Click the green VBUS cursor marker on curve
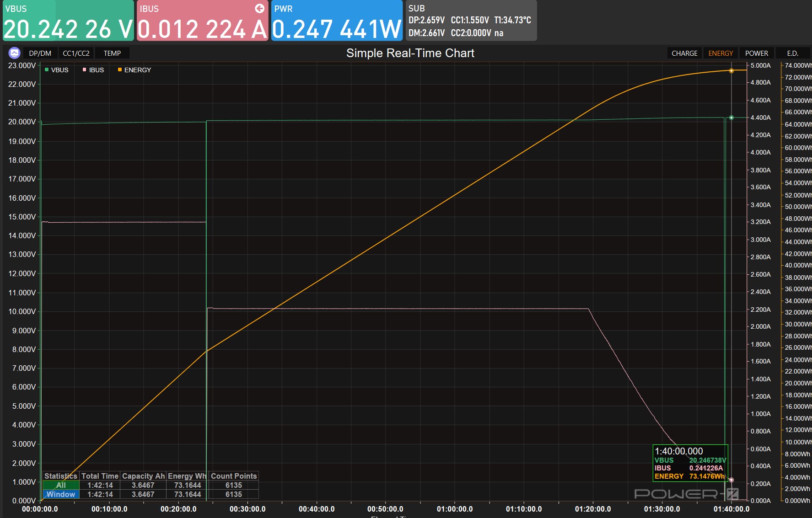The height and width of the screenshot is (518, 812). [x=731, y=118]
